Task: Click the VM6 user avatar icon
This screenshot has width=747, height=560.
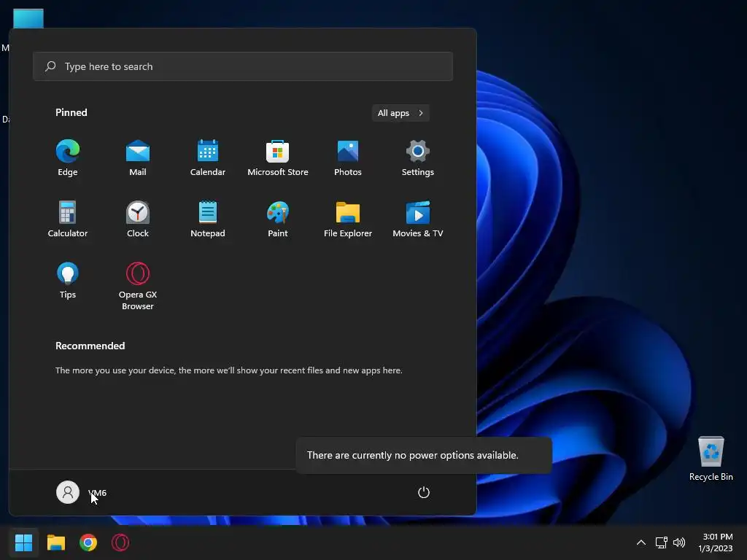Action: click(68, 492)
